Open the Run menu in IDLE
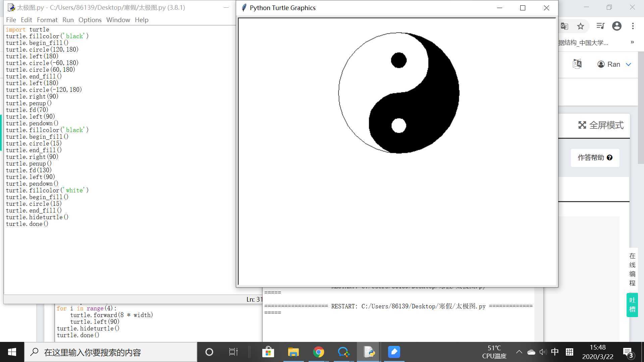Viewport: 644px width, 362px height. pos(68,20)
